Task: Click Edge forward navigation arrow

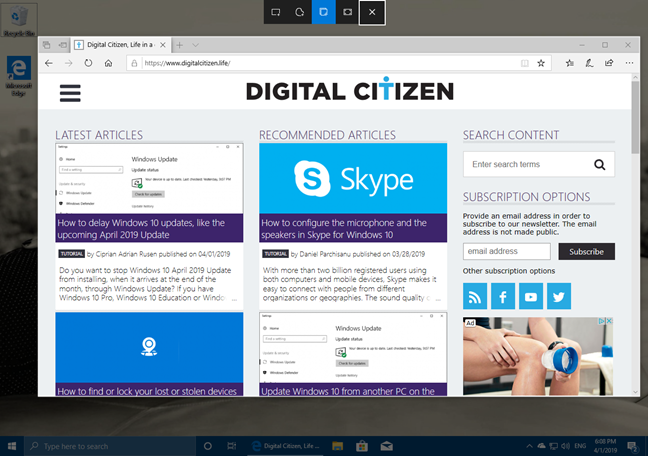Action: [x=69, y=63]
